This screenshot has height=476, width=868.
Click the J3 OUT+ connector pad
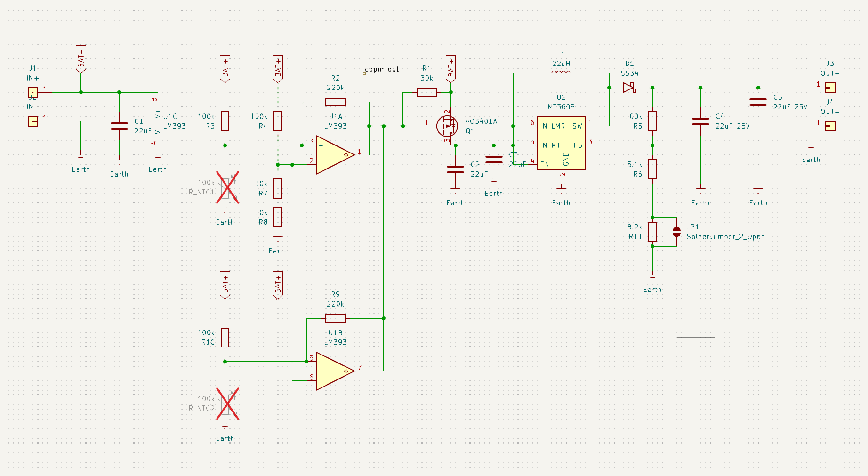click(830, 88)
